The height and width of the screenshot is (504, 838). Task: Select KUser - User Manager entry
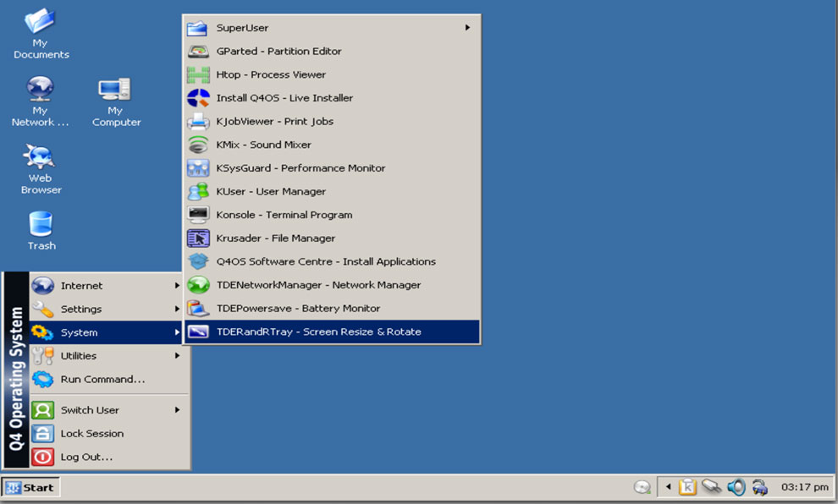tap(331, 192)
